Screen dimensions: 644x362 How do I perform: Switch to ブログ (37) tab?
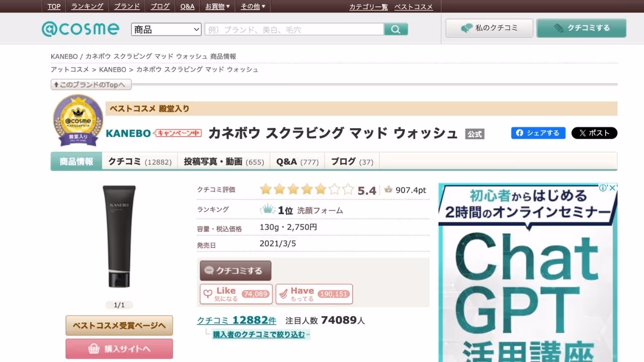(352, 161)
